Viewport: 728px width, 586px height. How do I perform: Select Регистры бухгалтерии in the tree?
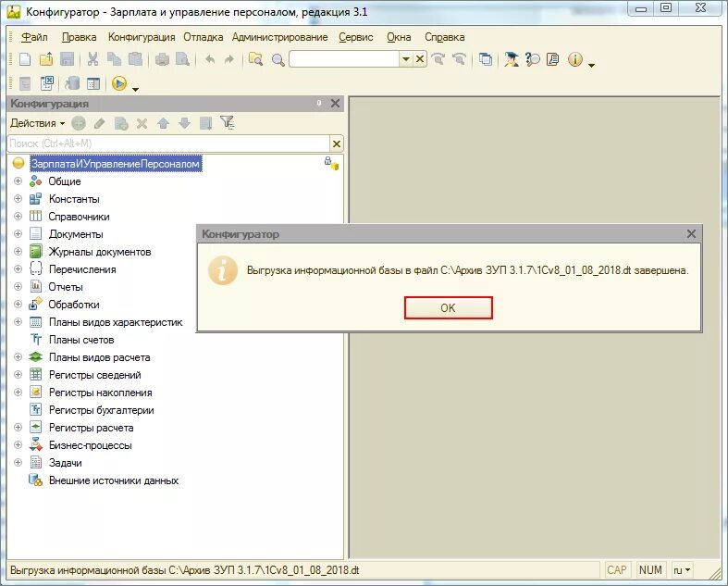101,410
